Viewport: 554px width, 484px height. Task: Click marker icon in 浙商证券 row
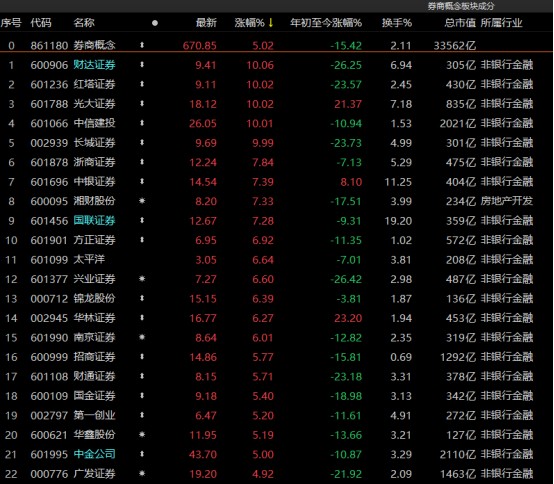142,162
